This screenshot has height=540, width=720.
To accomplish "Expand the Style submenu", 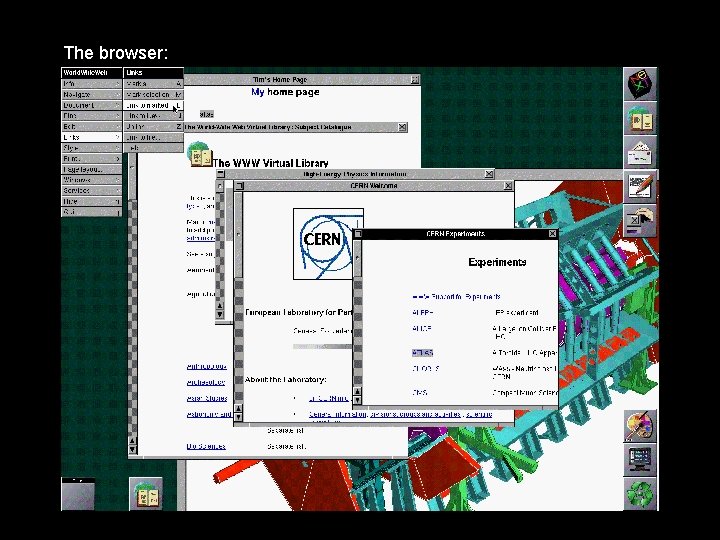I will (x=91, y=148).
